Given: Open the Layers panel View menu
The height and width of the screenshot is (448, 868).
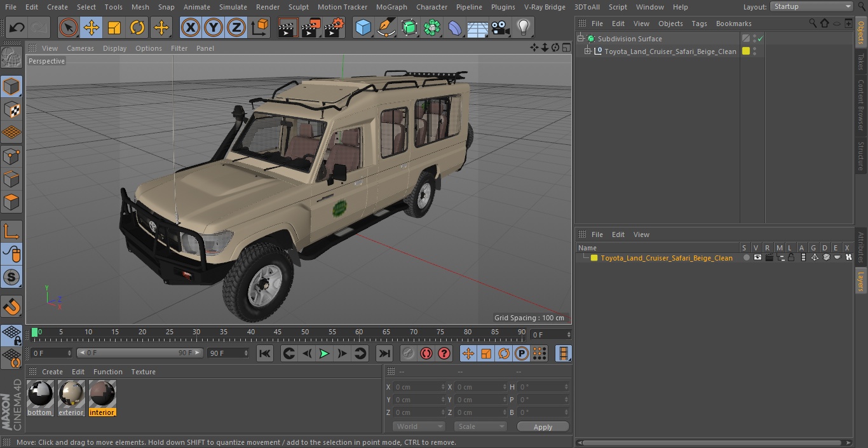Looking at the screenshot, I should point(641,234).
